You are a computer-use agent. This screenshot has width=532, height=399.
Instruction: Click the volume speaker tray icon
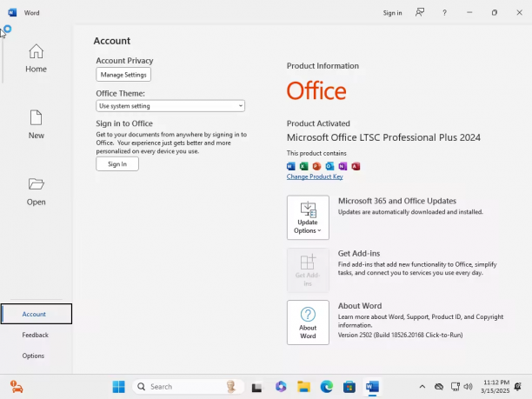click(469, 387)
